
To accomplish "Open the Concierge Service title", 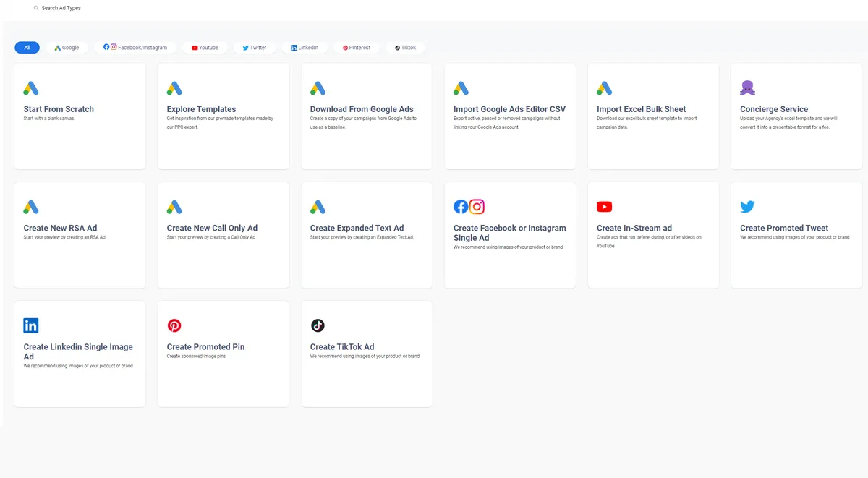I will (x=774, y=109).
